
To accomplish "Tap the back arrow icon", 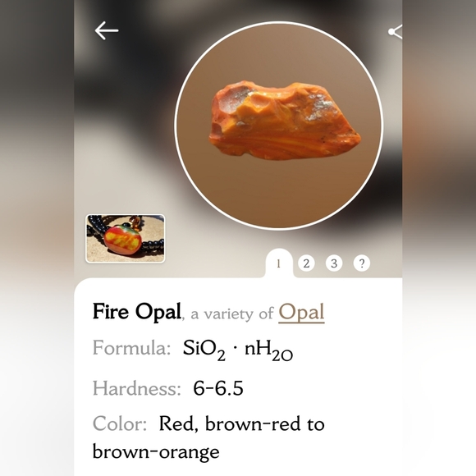I will 106,30.
